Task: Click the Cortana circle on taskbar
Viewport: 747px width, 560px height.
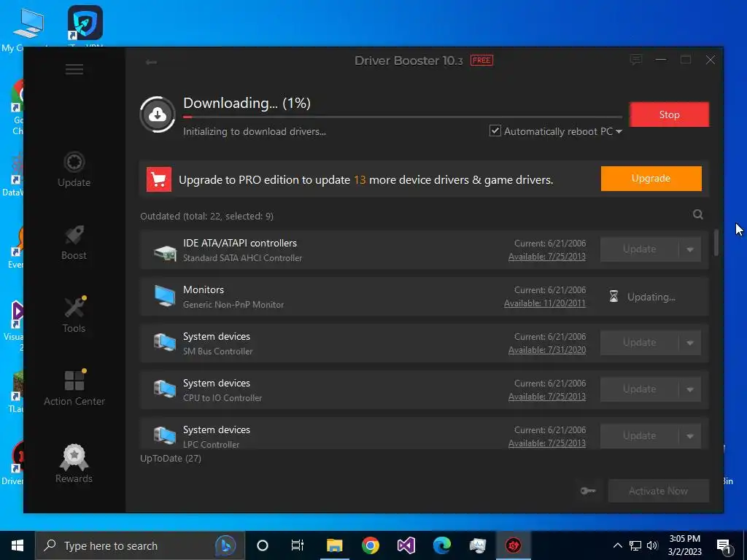Action: pyautogui.click(x=263, y=545)
